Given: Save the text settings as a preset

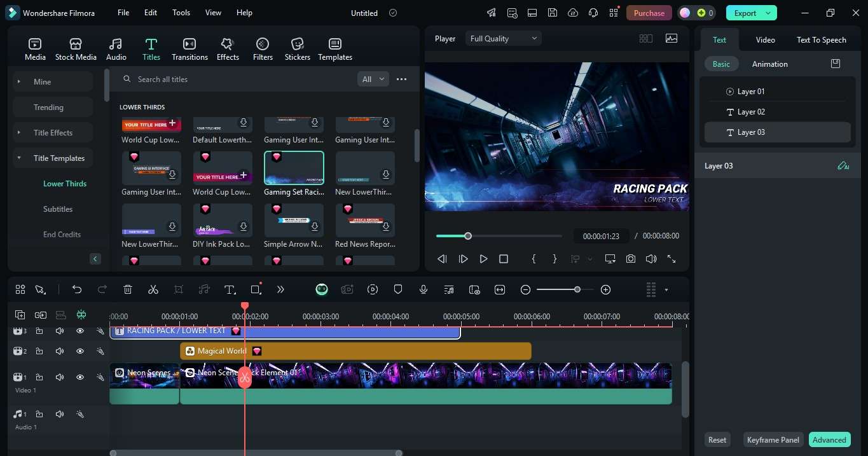Looking at the screenshot, I should coord(836,64).
